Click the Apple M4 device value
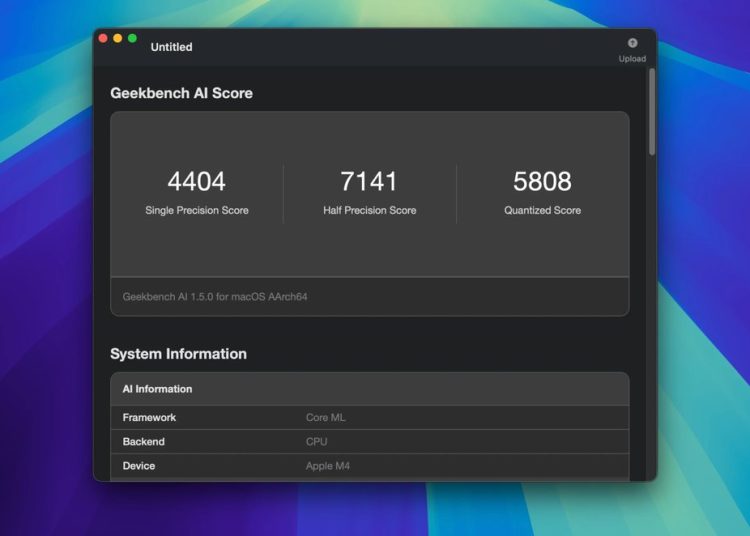The width and height of the screenshot is (750, 536). pyautogui.click(x=328, y=466)
